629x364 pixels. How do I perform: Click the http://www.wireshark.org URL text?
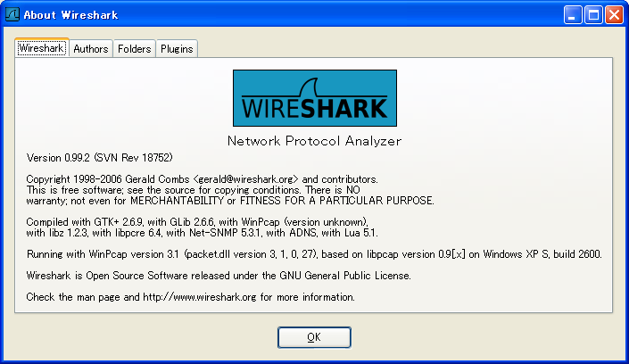pyautogui.click(x=199, y=297)
